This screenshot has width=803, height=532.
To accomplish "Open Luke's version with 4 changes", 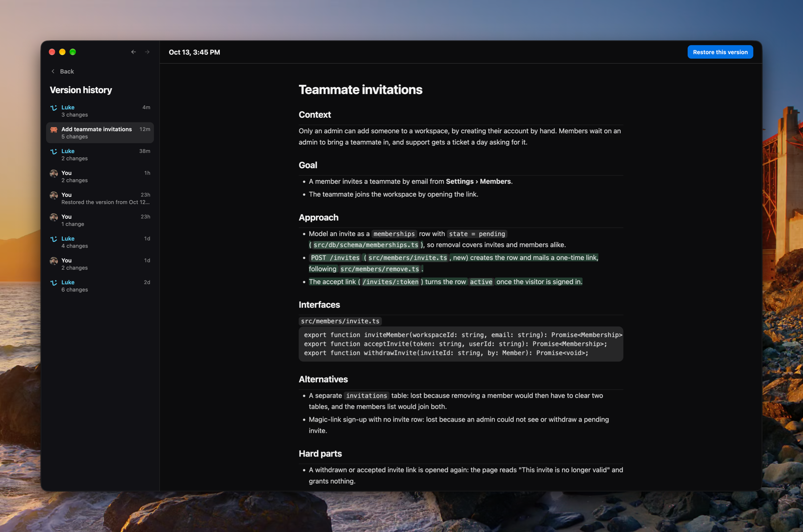I will click(x=100, y=242).
